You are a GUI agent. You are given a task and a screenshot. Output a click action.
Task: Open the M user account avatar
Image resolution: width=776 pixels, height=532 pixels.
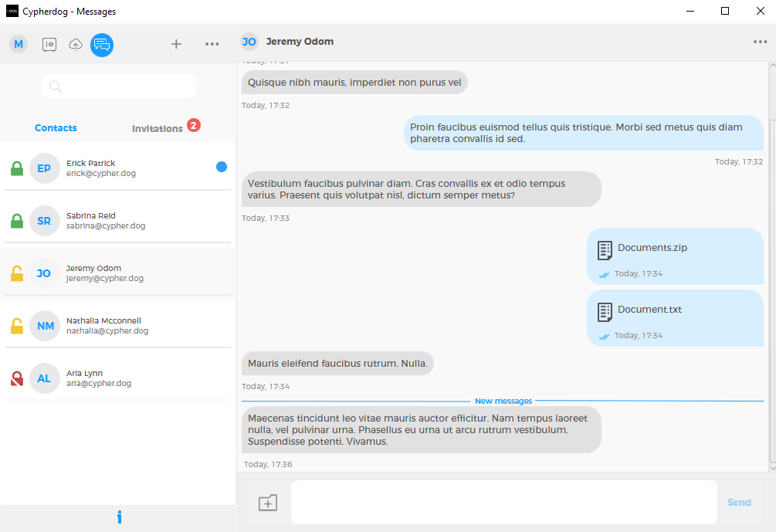(18, 44)
